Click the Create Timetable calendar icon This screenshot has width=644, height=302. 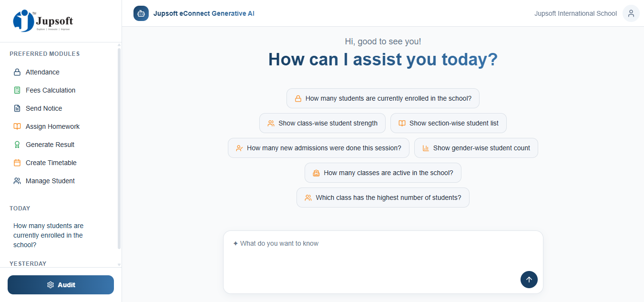click(x=17, y=163)
